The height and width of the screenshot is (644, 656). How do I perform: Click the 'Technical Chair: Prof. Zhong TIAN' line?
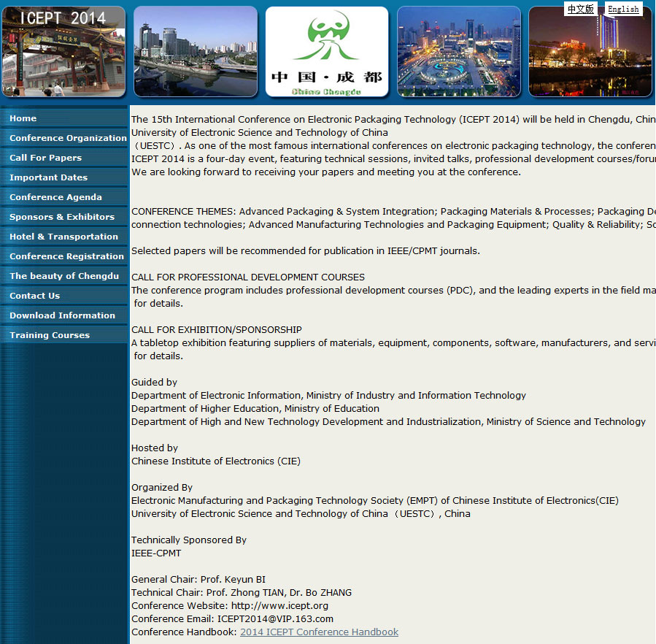(x=242, y=592)
